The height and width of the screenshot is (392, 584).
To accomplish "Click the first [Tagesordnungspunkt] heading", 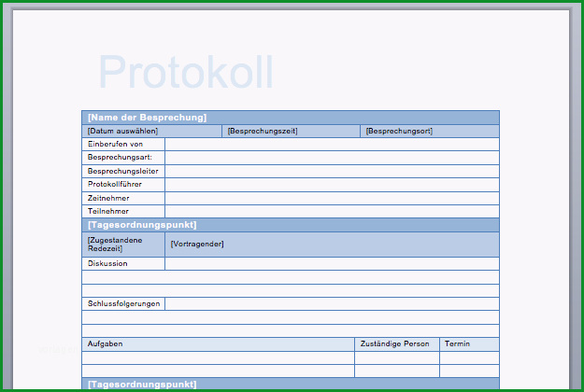I will pyautogui.click(x=142, y=225).
